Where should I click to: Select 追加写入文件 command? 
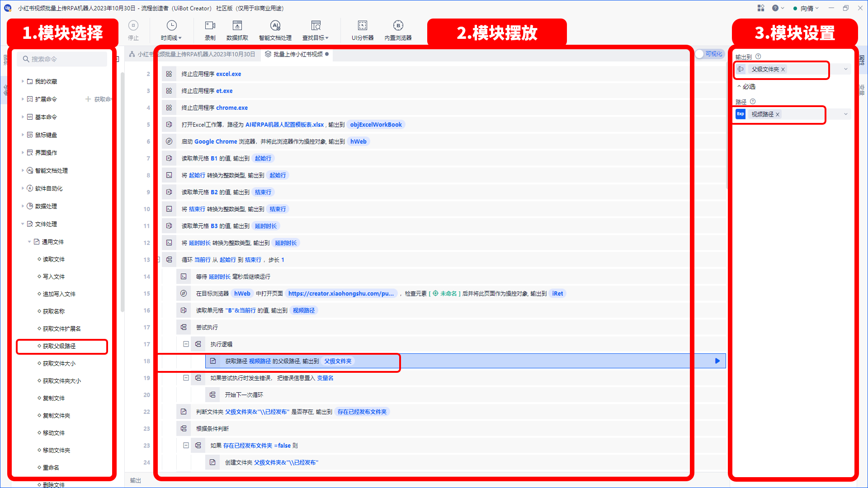[x=59, y=294]
